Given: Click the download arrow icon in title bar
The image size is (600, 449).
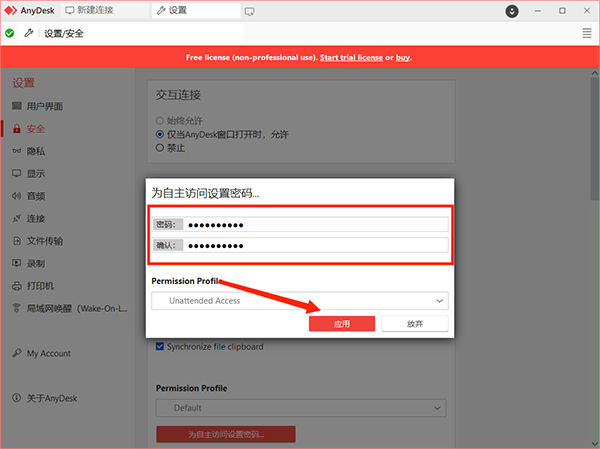Looking at the screenshot, I should [513, 10].
